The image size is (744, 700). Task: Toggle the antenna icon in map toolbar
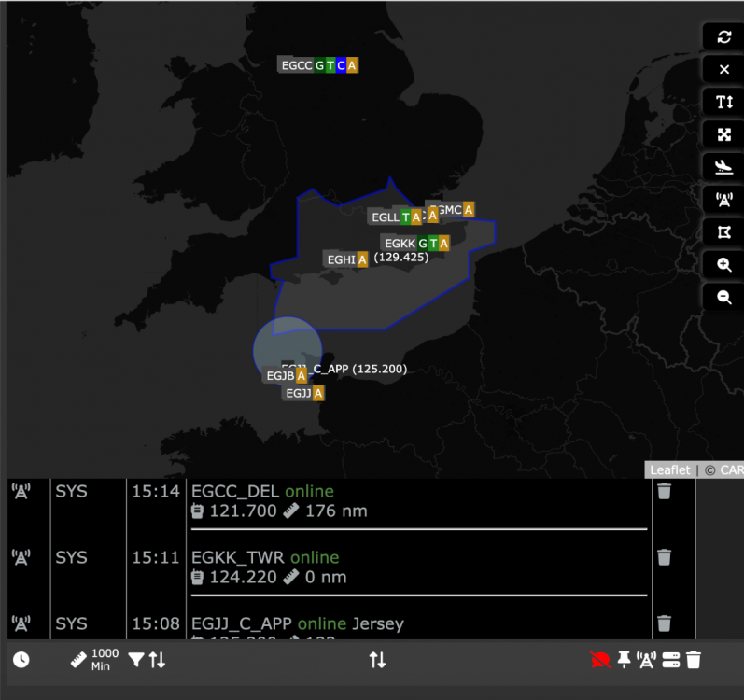click(723, 199)
